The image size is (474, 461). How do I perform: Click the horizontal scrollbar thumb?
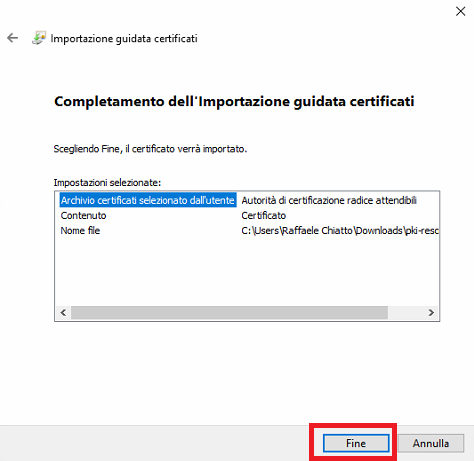coord(229,313)
